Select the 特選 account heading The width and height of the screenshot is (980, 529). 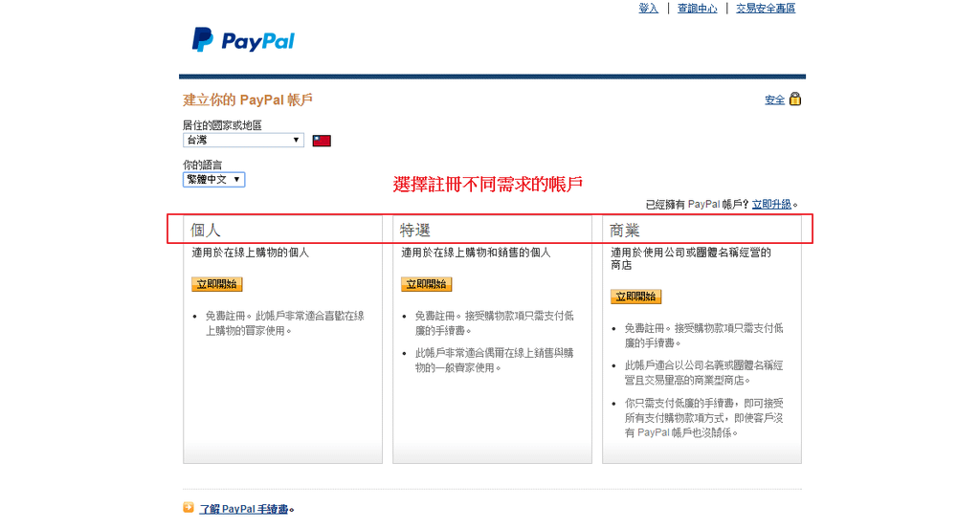tap(415, 231)
